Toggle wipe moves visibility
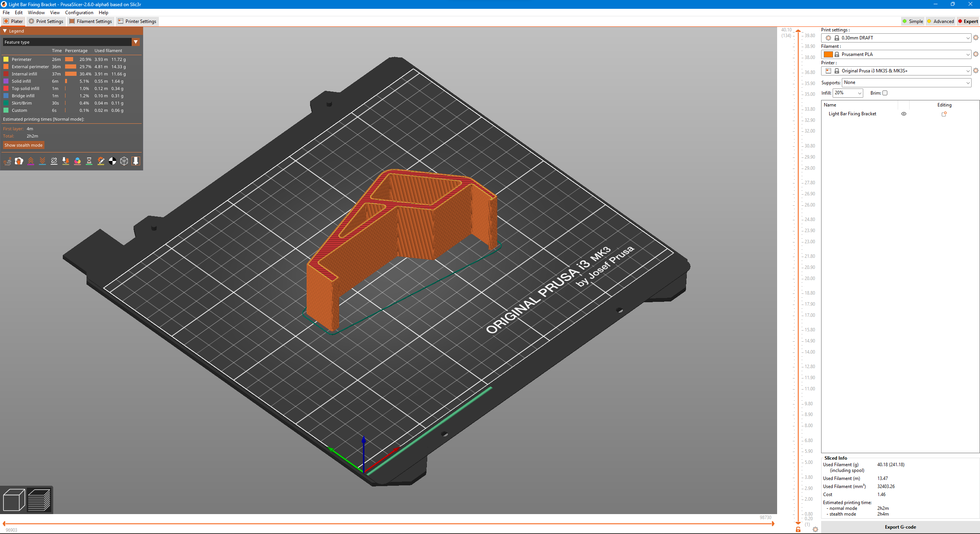 19,161
